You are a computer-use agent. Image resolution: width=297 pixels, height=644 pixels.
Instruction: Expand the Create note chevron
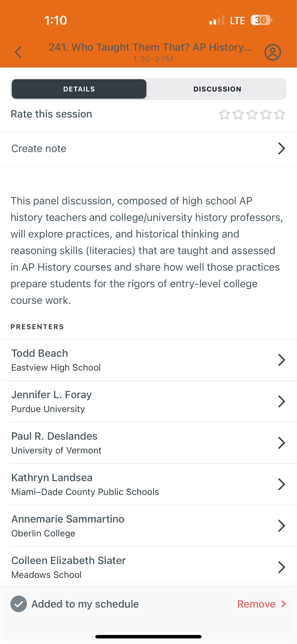[282, 148]
